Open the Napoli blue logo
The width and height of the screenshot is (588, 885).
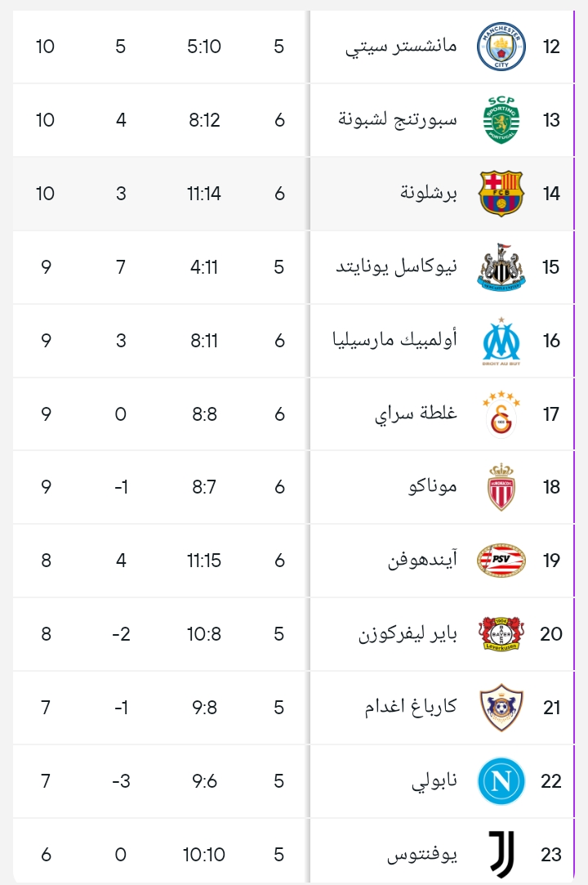[501, 781]
